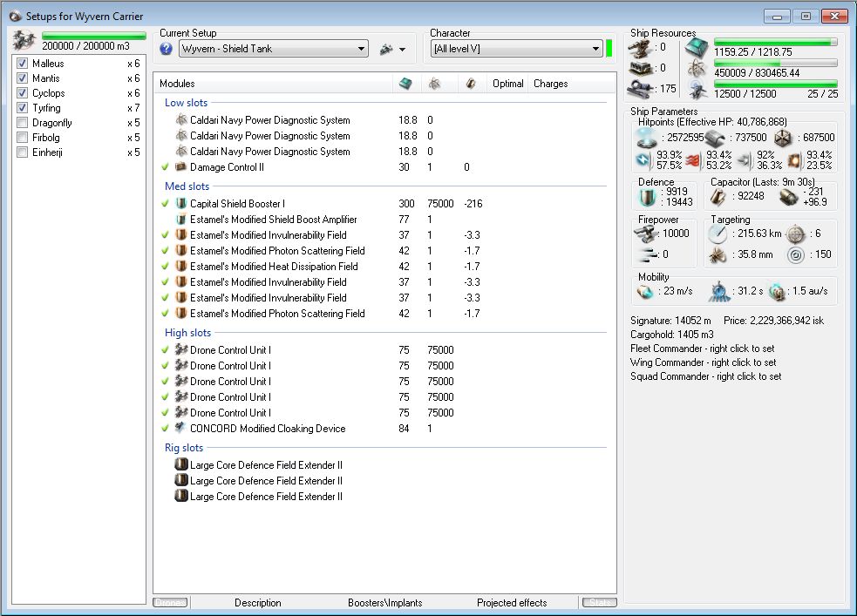Click the thermal resistance icon near 93.4%
The width and height of the screenshot is (857, 616).
click(694, 160)
